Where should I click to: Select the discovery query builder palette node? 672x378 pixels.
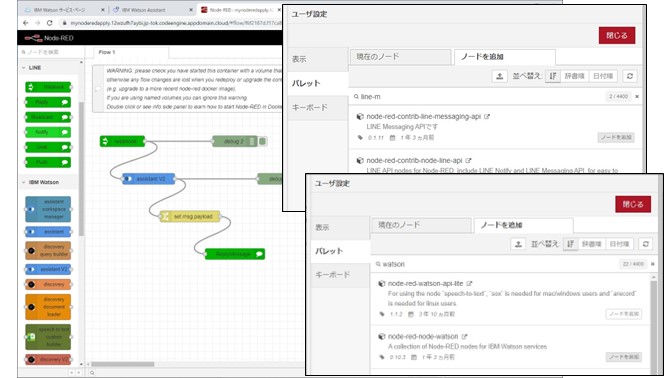[48, 250]
